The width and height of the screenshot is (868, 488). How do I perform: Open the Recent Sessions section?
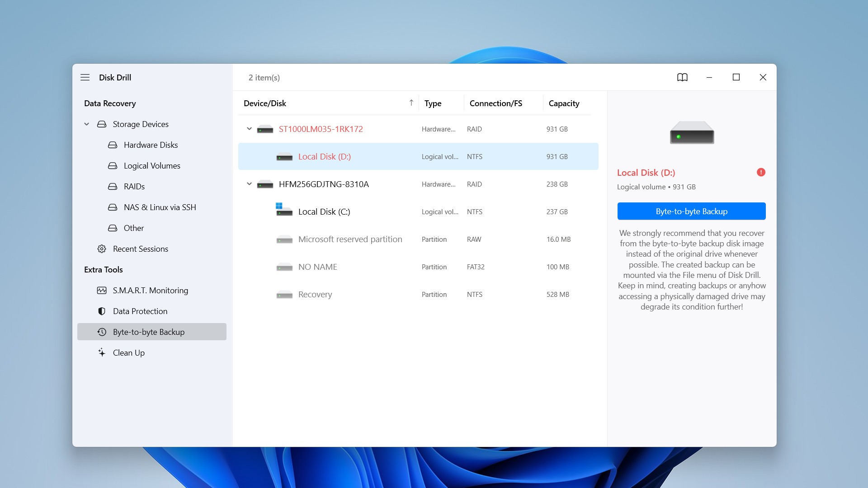pyautogui.click(x=141, y=249)
